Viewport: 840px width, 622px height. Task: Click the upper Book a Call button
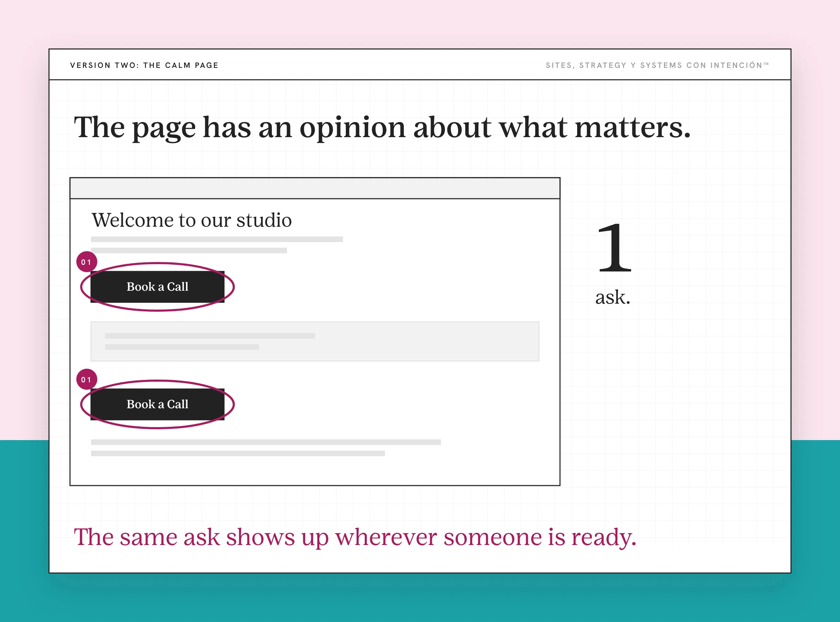click(157, 287)
